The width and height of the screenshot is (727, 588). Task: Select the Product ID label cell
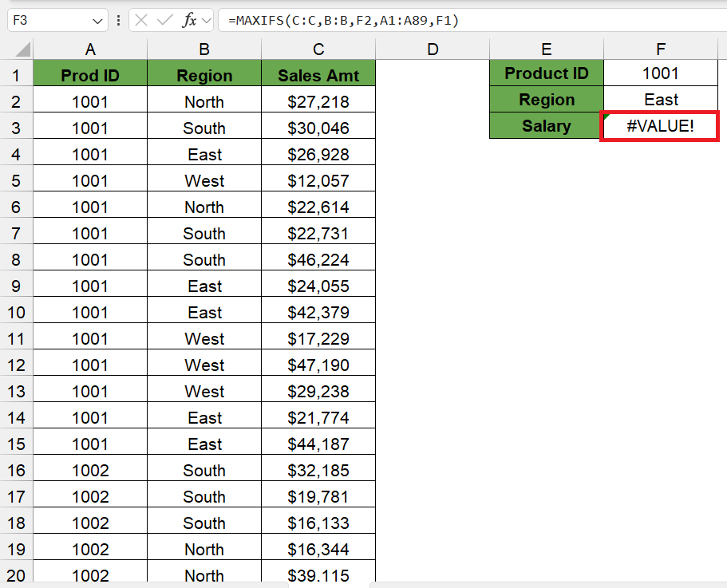point(546,73)
